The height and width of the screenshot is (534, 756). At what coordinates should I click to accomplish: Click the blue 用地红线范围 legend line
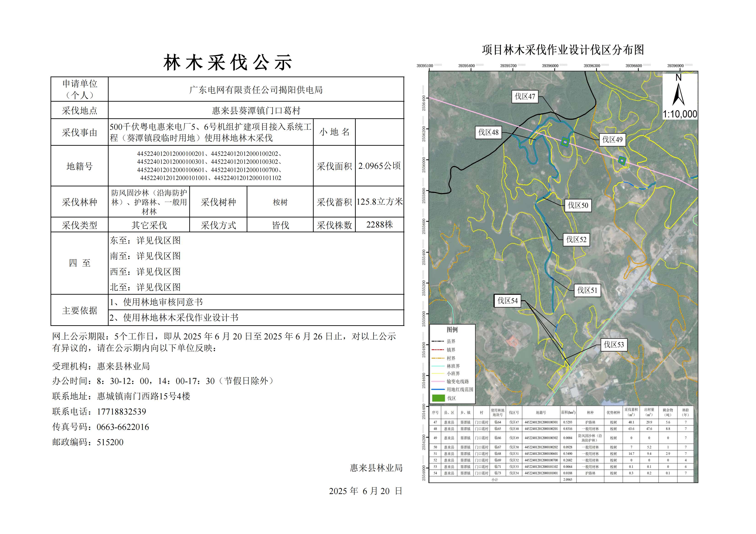coord(438,389)
